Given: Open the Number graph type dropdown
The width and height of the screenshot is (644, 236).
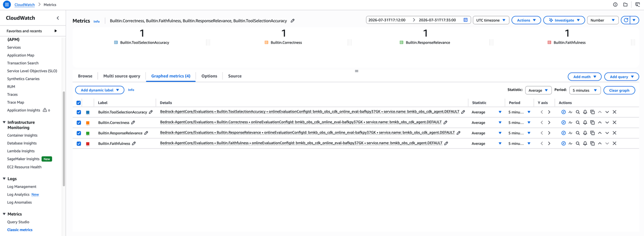Looking at the screenshot, I should point(603,20).
